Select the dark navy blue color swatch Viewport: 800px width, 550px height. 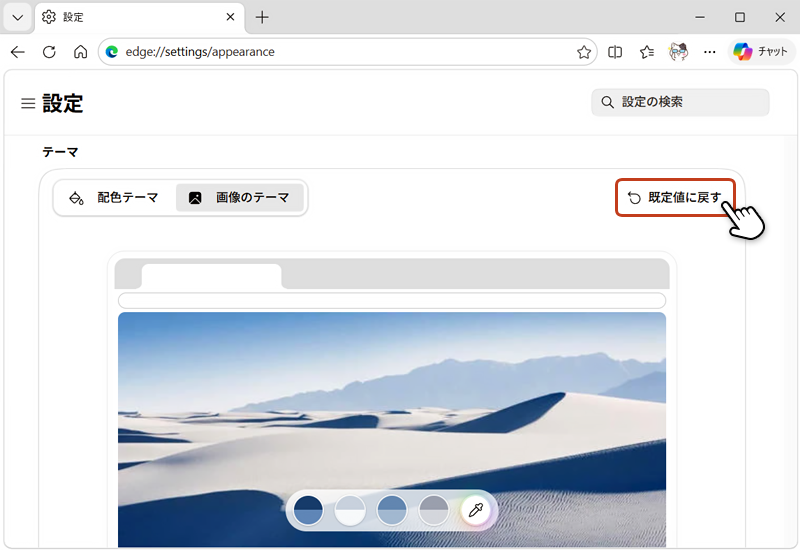[308, 510]
